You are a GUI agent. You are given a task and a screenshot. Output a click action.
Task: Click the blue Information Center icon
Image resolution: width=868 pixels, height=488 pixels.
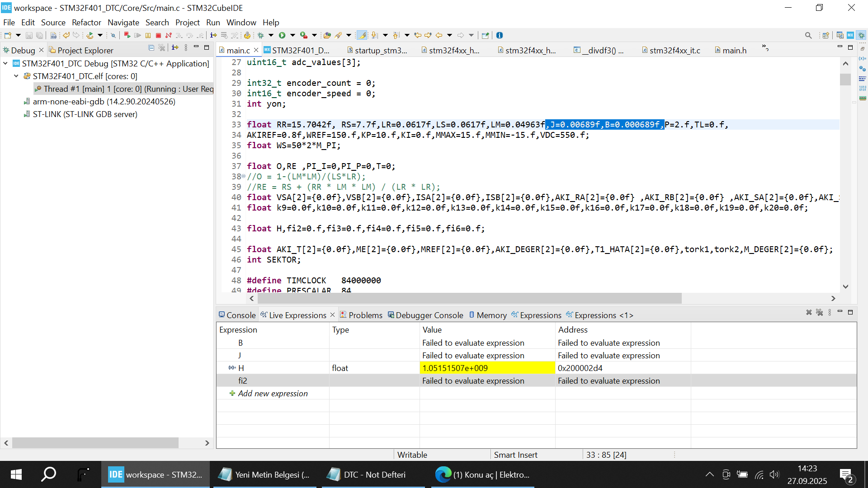[500, 35]
